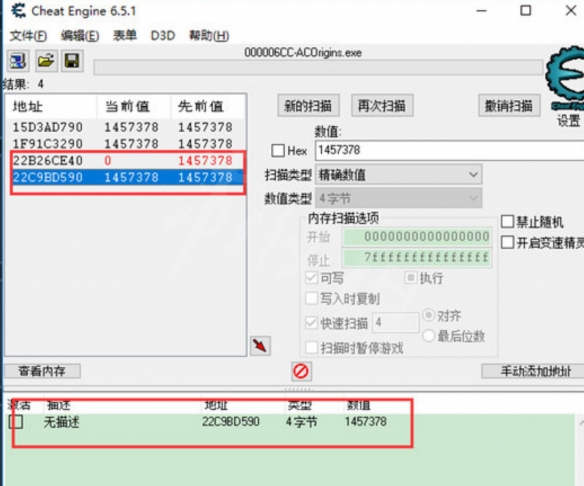Toggle the 写入时复制 checkbox

point(311,298)
